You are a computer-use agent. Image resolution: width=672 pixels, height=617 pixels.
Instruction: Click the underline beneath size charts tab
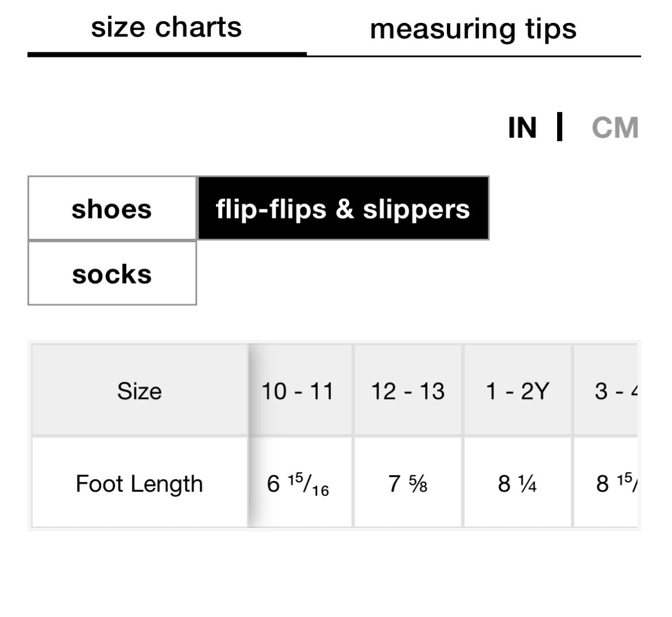(167, 55)
